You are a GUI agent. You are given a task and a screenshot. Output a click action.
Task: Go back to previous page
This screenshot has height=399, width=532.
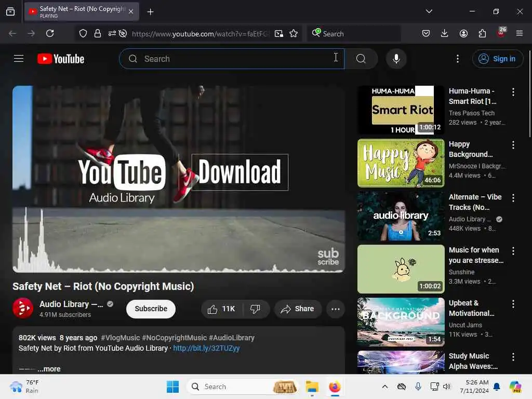12,33
